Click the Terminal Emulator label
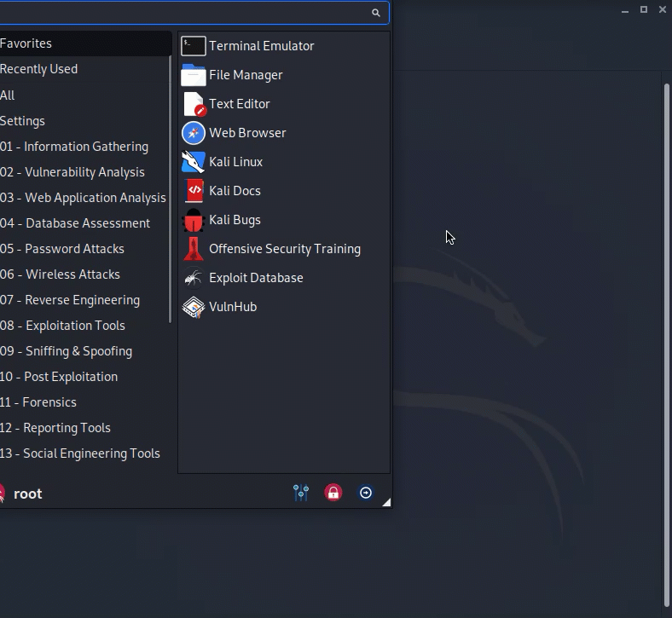The height and width of the screenshot is (618, 672). pos(262,46)
